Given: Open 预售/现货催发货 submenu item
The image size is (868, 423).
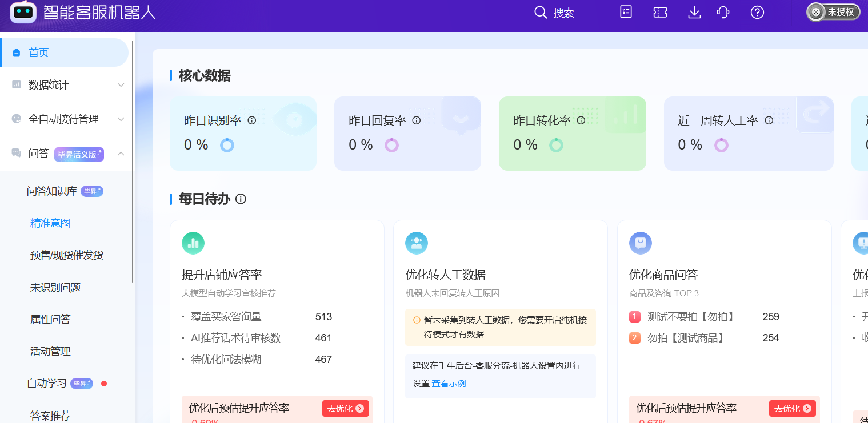Looking at the screenshot, I should (66, 255).
